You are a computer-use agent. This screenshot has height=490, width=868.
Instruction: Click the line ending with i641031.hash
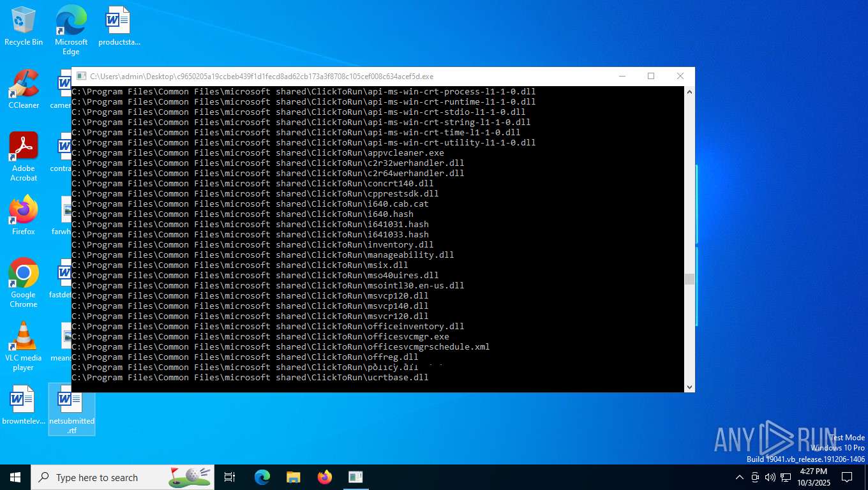[x=250, y=225]
